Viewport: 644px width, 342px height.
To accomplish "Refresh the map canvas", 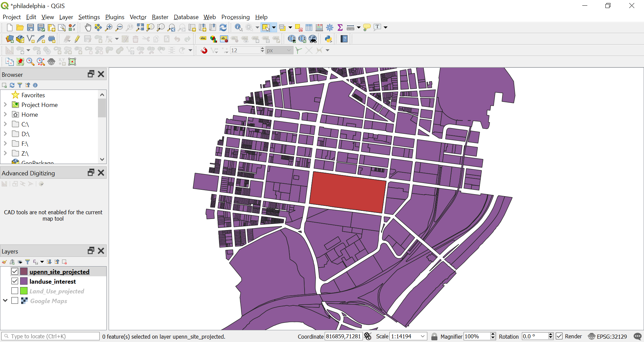I will 223,27.
